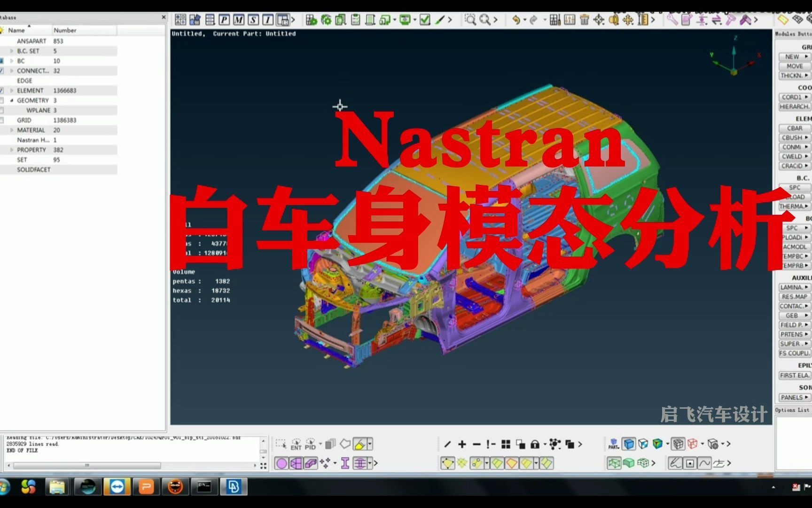This screenshot has height=508, width=812.
Task: Toggle the BC visibility checkbox in the database tree
Action: 2,61
